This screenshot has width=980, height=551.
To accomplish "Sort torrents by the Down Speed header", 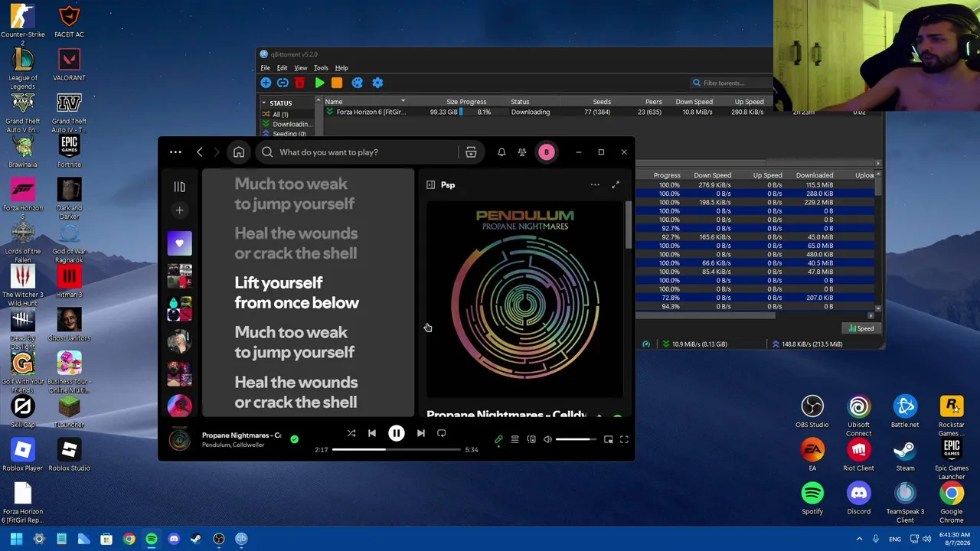I will coord(694,102).
